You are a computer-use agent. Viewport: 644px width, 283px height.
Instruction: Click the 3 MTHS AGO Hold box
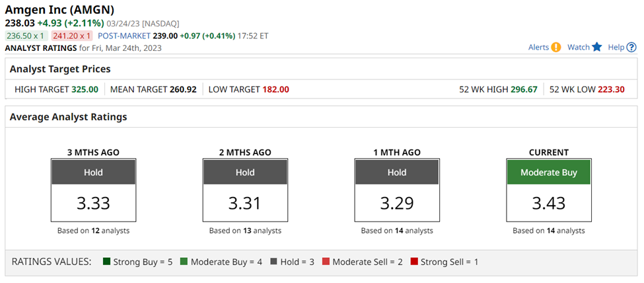tap(93, 173)
